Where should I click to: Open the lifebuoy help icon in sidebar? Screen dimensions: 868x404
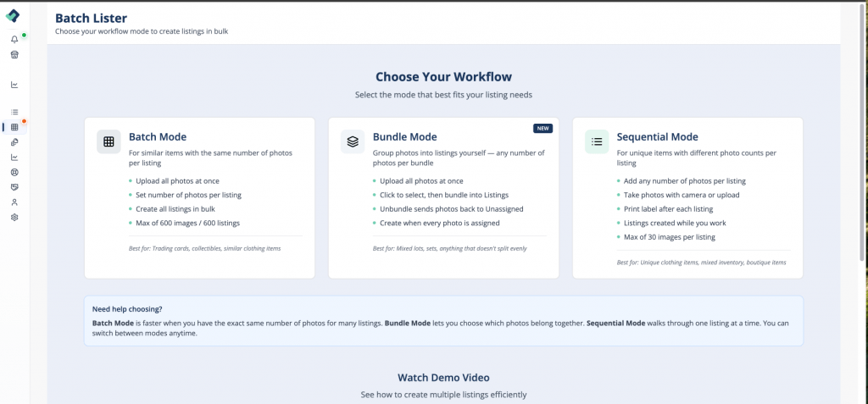tap(14, 172)
